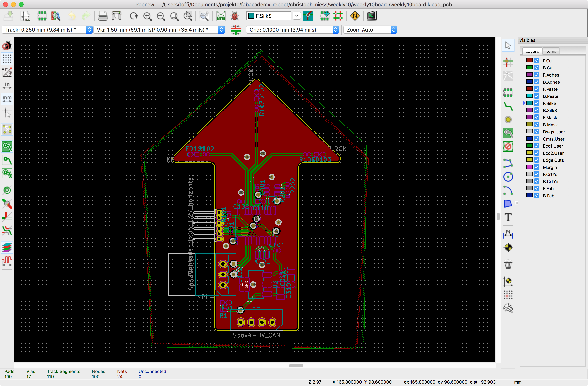Select the Delete items trash tool

click(508, 264)
